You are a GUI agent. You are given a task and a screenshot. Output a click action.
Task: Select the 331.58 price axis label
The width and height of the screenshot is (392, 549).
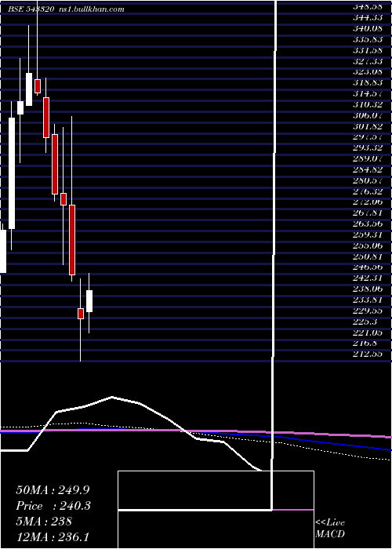point(368,49)
